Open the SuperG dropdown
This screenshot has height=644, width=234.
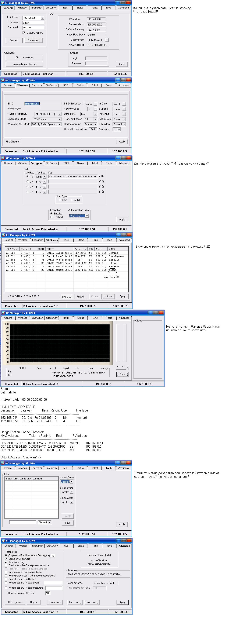pyautogui.click(x=124, y=109)
